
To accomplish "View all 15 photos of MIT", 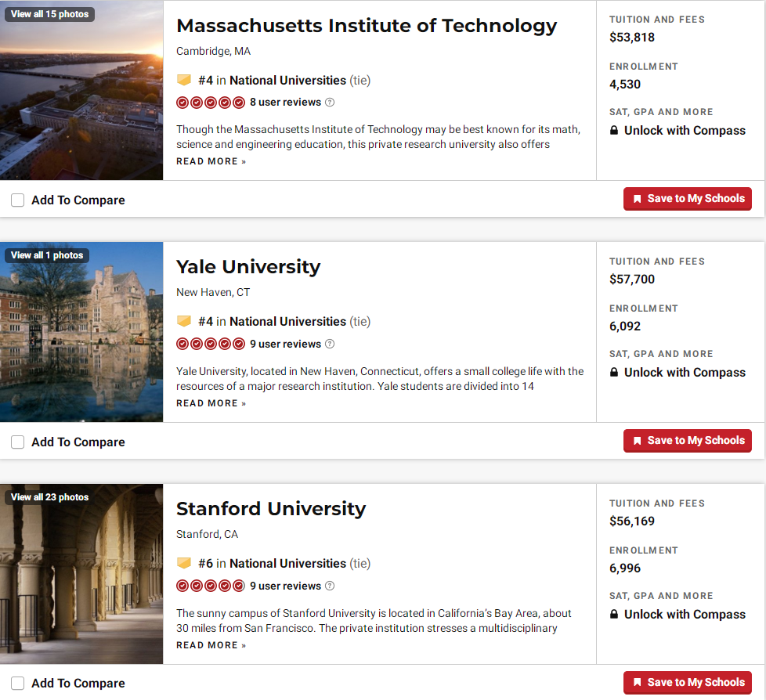I will [50, 14].
